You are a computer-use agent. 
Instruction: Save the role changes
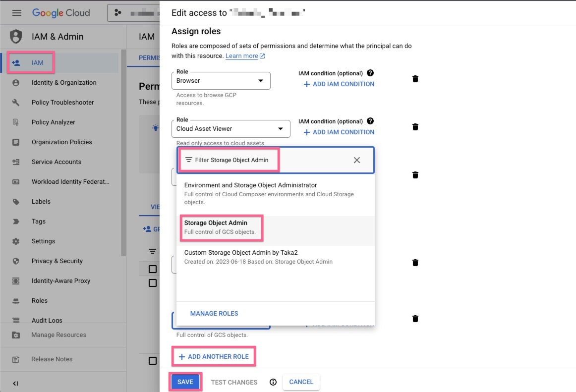185,382
